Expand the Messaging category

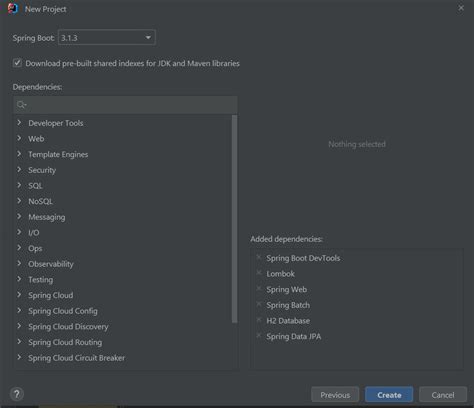click(x=19, y=217)
